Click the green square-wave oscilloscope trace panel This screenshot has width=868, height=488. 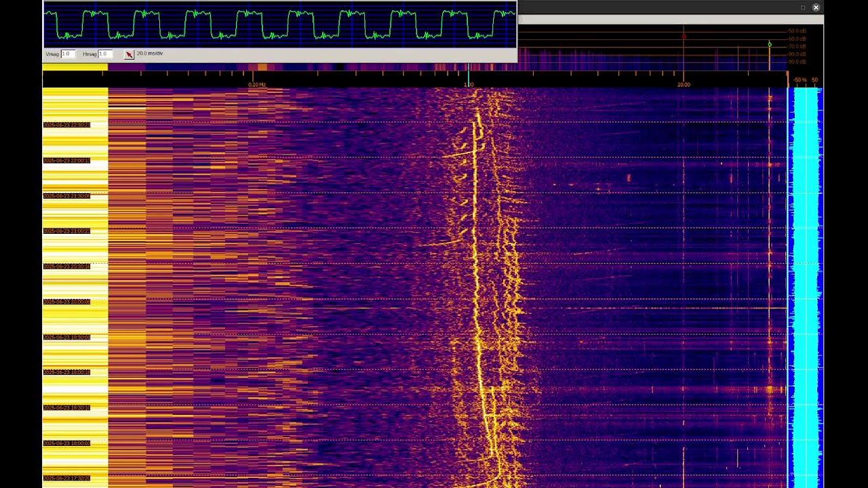(280, 24)
